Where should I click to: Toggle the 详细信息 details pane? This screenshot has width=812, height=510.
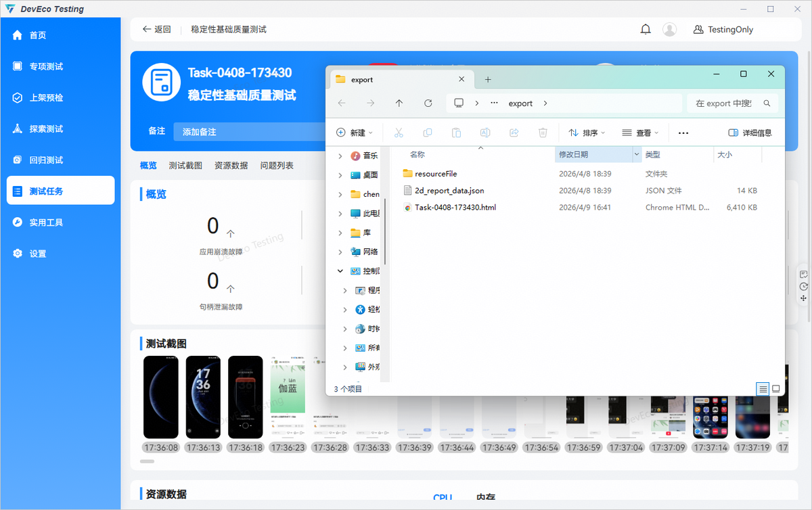pos(750,133)
